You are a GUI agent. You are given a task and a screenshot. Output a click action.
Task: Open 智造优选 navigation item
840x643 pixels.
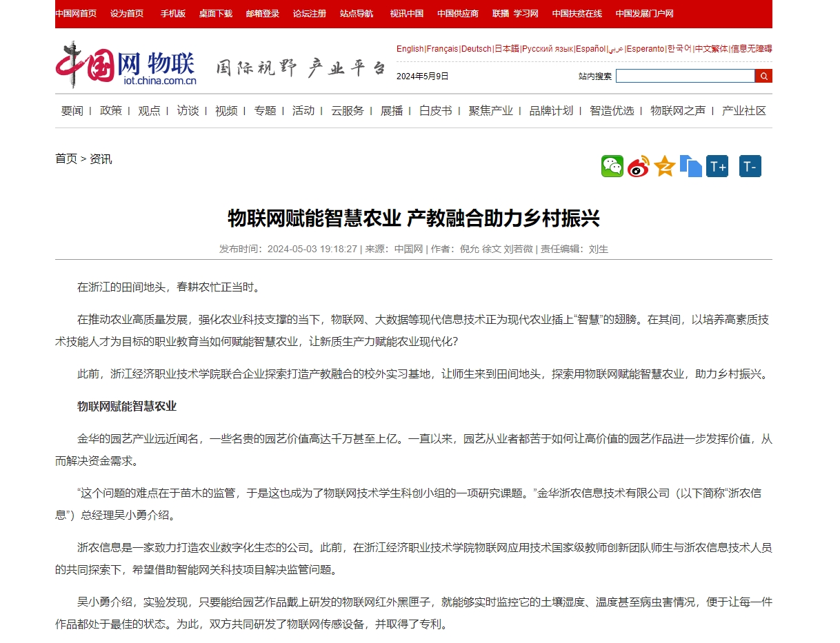[x=612, y=111]
